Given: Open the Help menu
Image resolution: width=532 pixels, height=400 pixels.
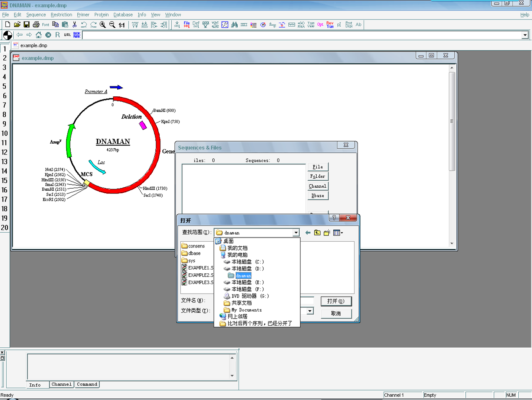Looking at the screenshot, I should (x=525, y=15).
